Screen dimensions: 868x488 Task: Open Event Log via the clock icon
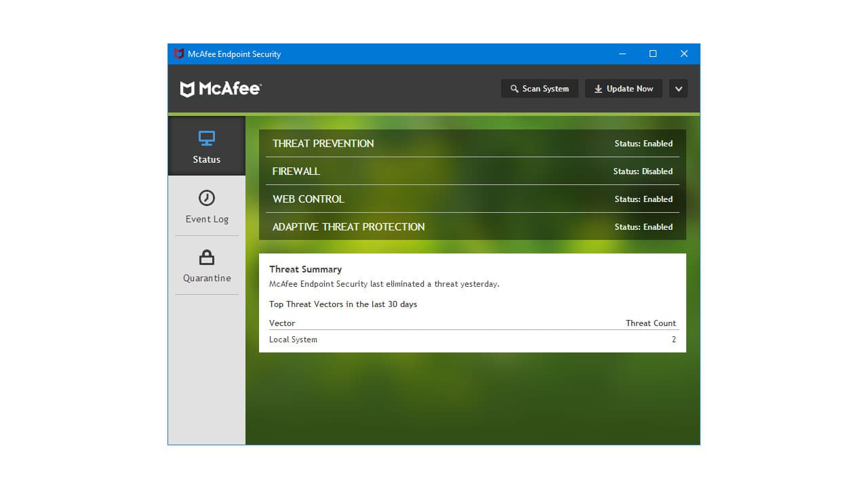206,198
